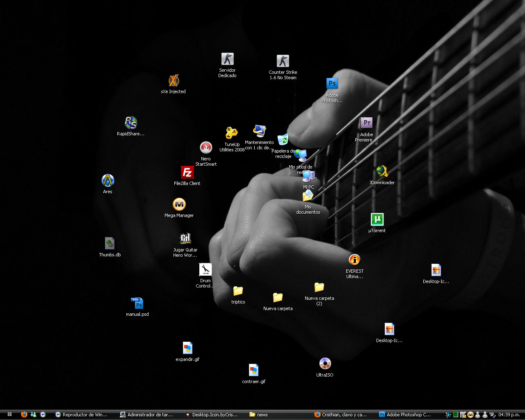525x420 pixels.
Task: Click the green task manager tray icon
Action: point(455,415)
